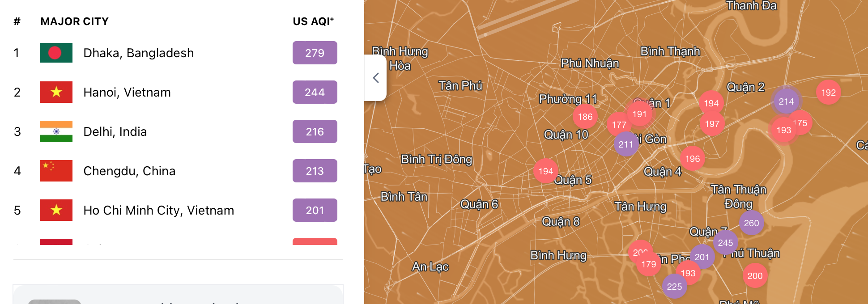868x304 pixels.
Task: Click the purple 279 AQI badge
Action: (x=315, y=53)
